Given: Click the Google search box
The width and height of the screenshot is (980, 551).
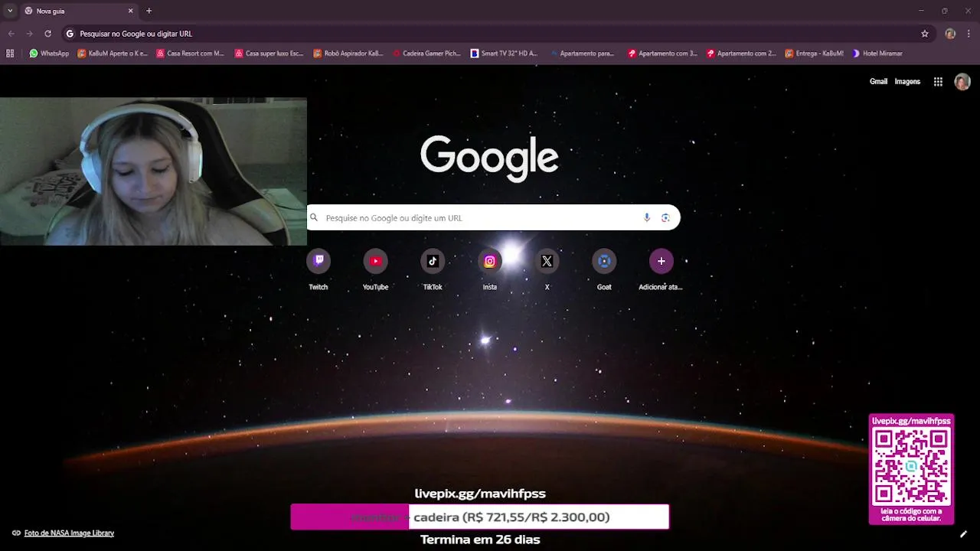Looking at the screenshot, I should 493,217.
